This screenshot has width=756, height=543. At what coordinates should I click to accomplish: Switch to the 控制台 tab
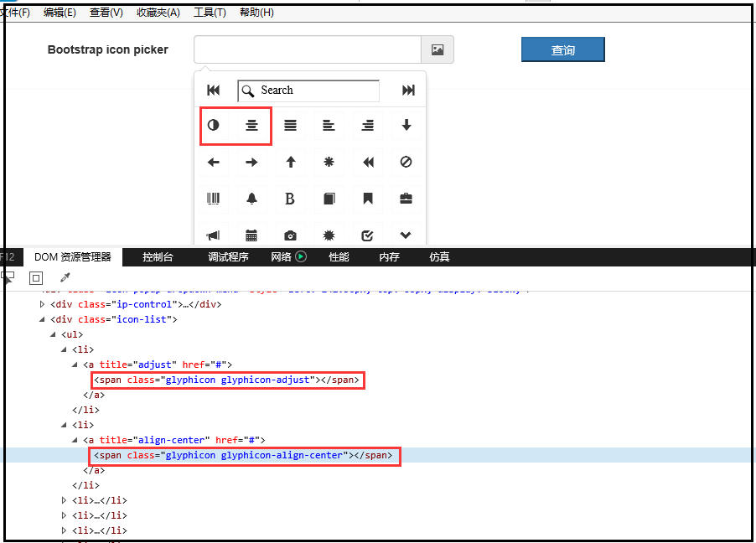pos(158,257)
